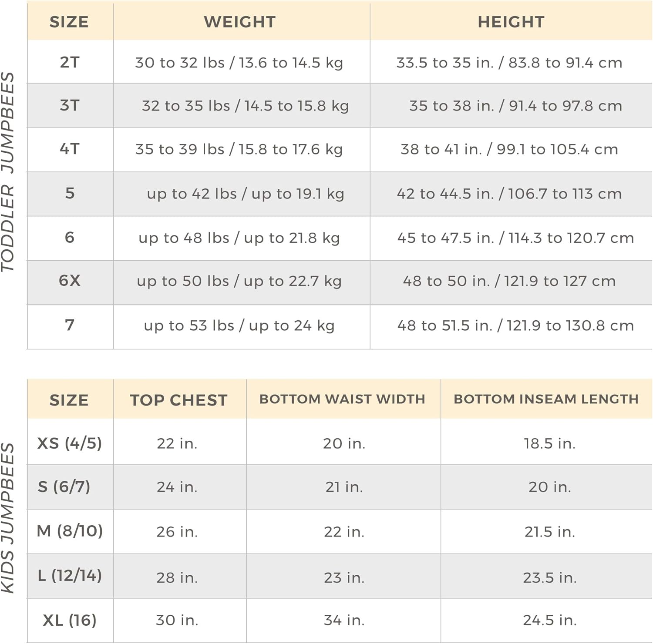
Task: Click the BOTTOM WAIST WIDTH header
Action: (342, 399)
